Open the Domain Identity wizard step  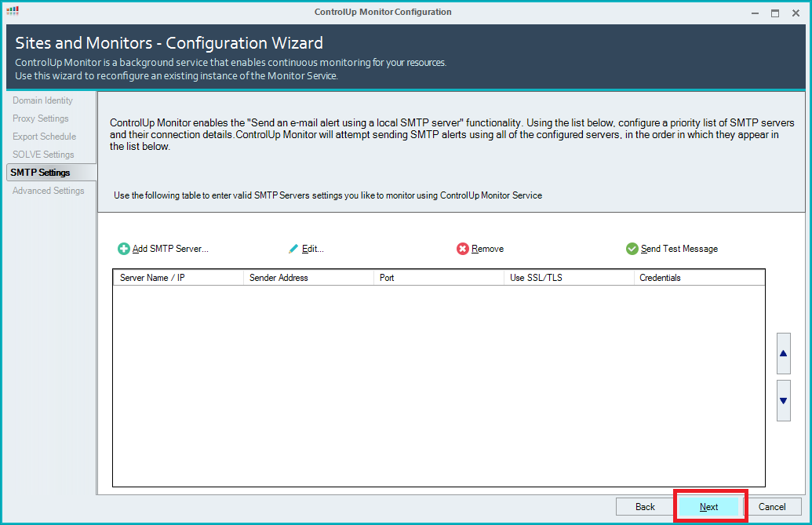pos(42,100)
